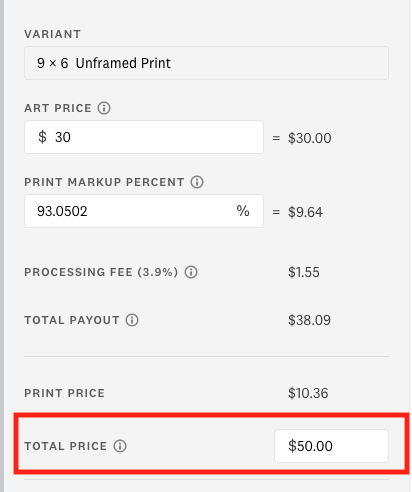Open the Print Markup Percent info tooltip
The width and height of the screenshot is (412, 492).
(x=197, y=182)
